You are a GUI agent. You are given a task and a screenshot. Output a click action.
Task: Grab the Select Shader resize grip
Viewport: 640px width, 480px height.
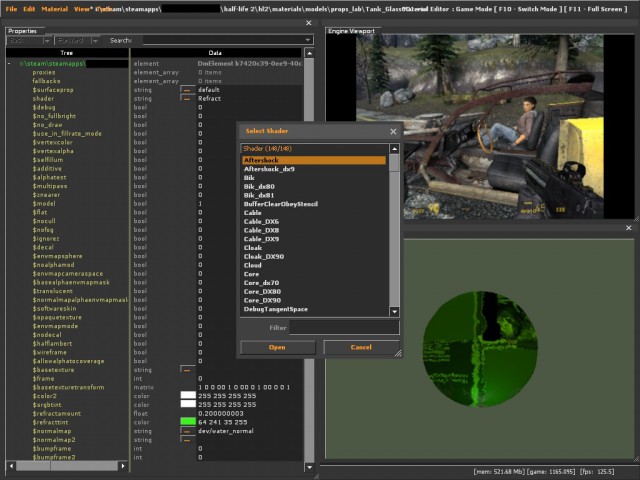click(398, 353)
